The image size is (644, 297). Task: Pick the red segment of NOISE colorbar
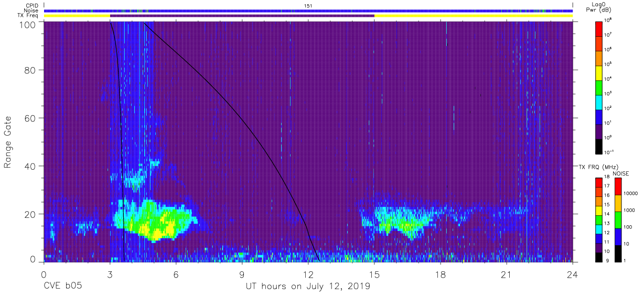coord(617,186)
